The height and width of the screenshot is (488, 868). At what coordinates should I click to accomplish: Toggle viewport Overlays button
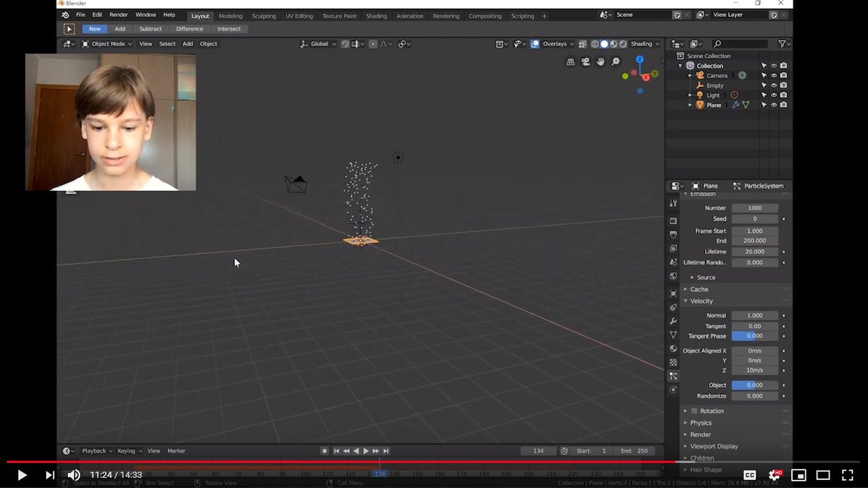[x=535, y=44]
